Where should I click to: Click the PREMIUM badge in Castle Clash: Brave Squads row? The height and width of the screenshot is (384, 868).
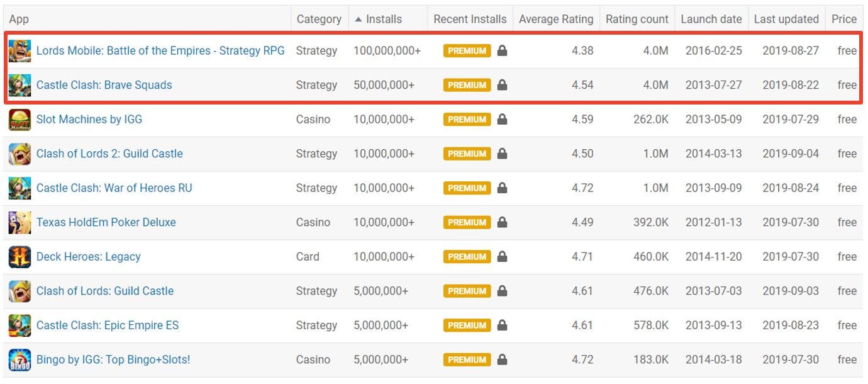click(467, 84)
